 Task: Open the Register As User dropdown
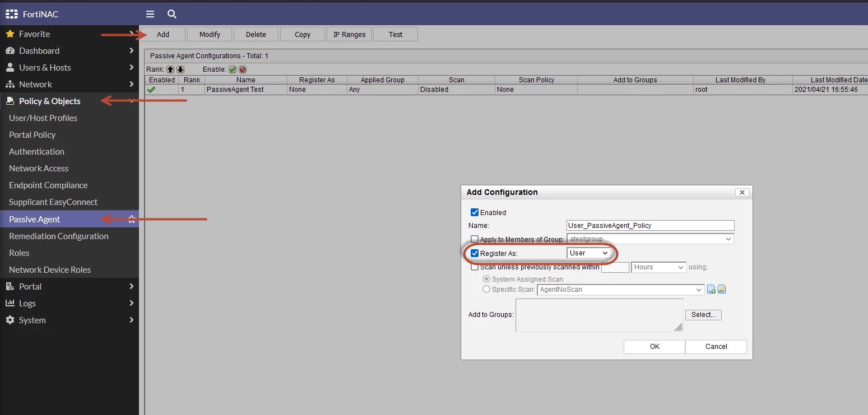(x=588, y=253)
